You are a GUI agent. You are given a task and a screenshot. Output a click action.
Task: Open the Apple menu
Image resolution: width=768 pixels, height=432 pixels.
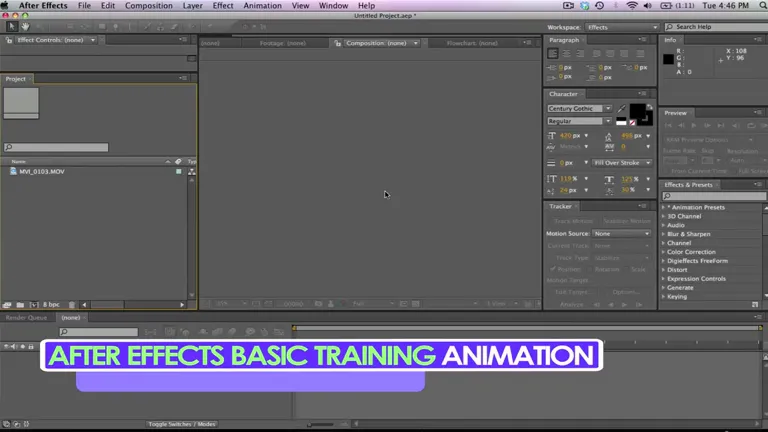[5, 5]
